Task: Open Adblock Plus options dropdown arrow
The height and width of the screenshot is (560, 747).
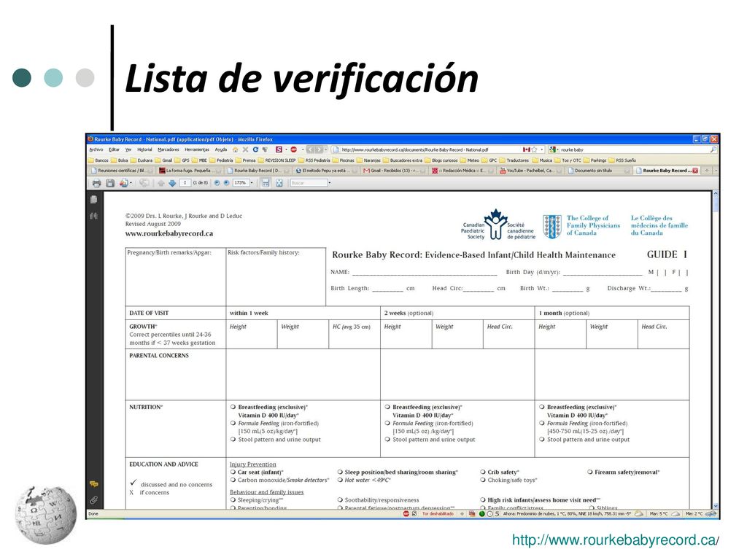Action: [x=303, y=149]
